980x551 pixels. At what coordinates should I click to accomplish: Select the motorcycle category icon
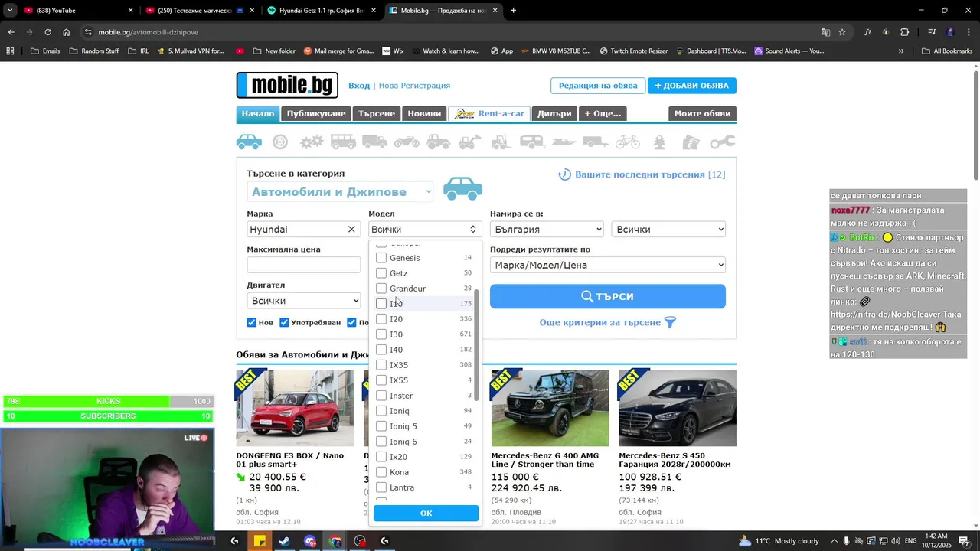coord(407,142)
